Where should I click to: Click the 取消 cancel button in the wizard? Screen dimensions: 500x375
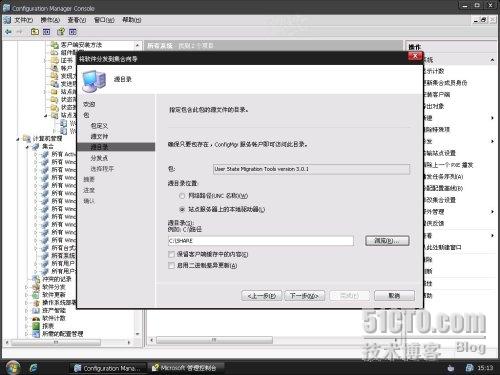pos(394,296)
